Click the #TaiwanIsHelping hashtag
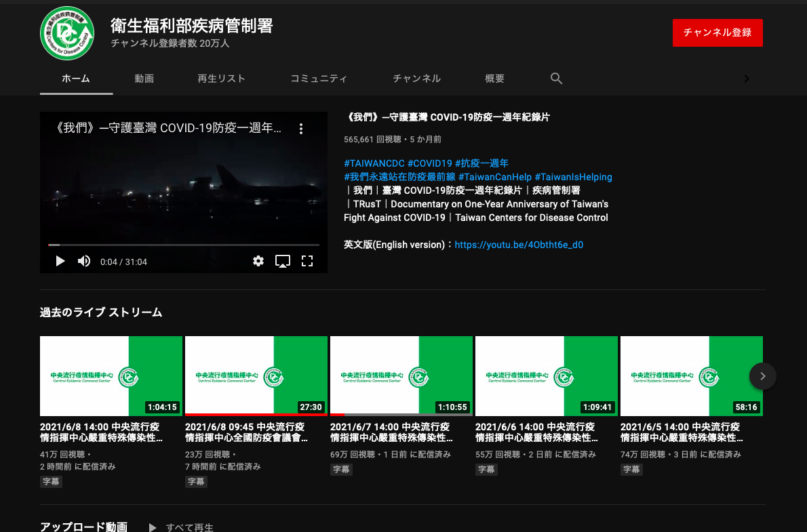 click(573, 177)
